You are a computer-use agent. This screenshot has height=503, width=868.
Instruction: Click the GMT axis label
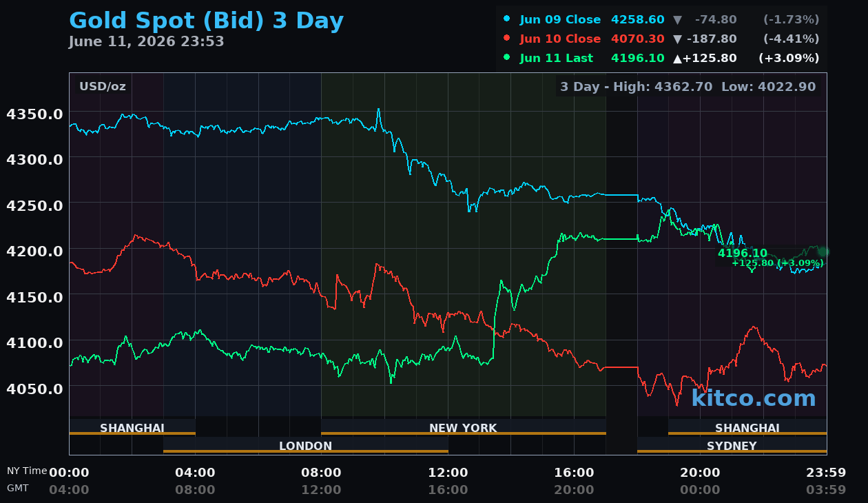click(x=18, y=488)
